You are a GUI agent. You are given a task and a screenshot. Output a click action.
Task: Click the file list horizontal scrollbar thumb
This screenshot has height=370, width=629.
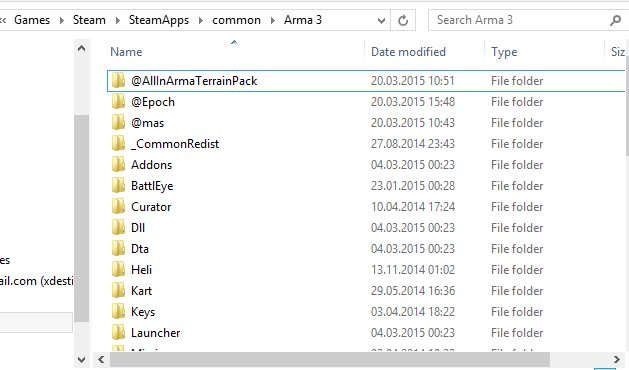330,359
